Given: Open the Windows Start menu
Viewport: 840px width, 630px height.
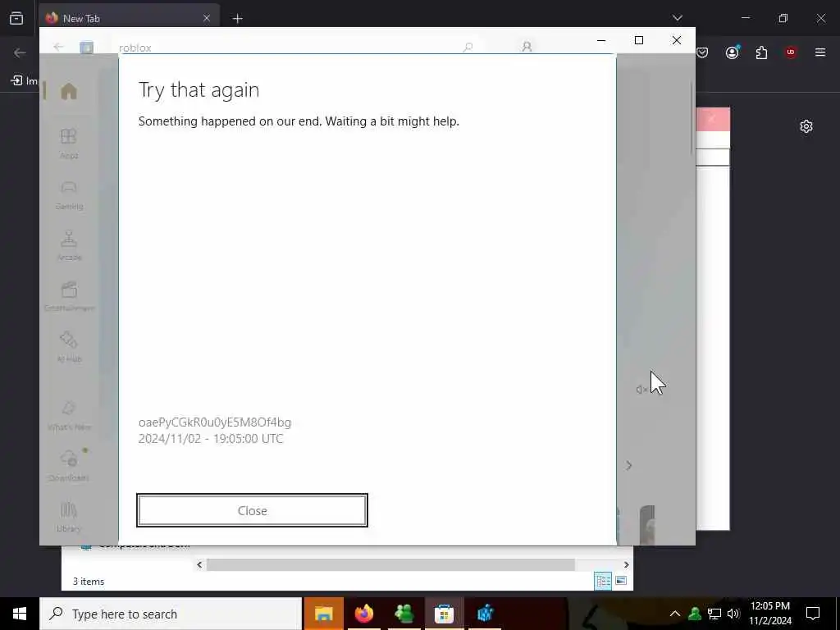Looking at the screenshot, I should point(20,614).
